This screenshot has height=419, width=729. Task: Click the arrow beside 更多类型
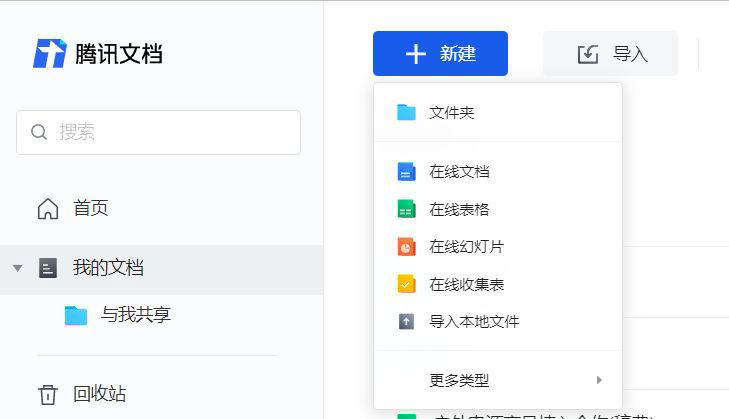[599, 380]
